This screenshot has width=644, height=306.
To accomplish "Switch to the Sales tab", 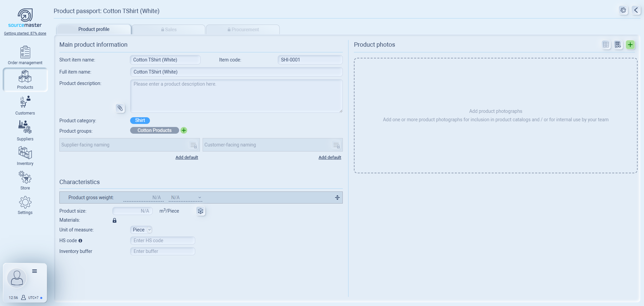I will click(169, 30).
